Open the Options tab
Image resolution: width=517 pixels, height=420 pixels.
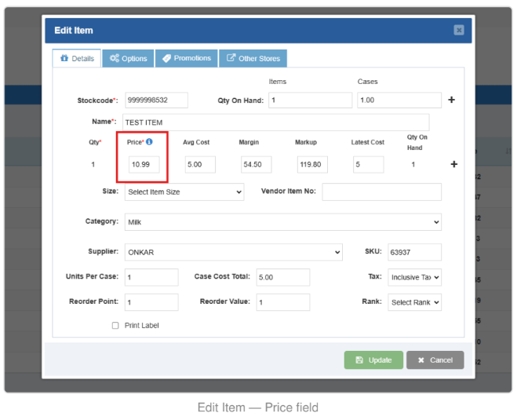click(128, 58)
